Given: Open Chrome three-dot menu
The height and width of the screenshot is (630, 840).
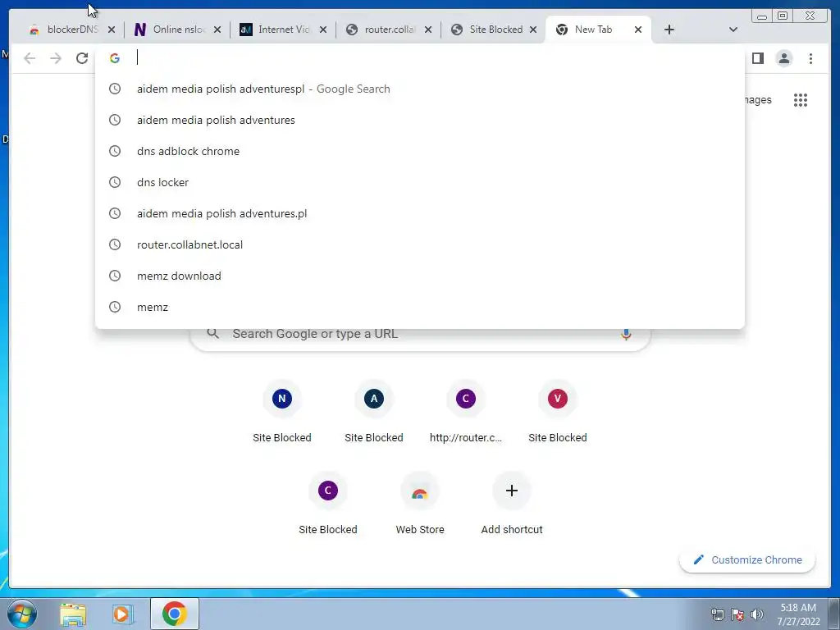Looking at the screenshot, I should coord(810,58).
